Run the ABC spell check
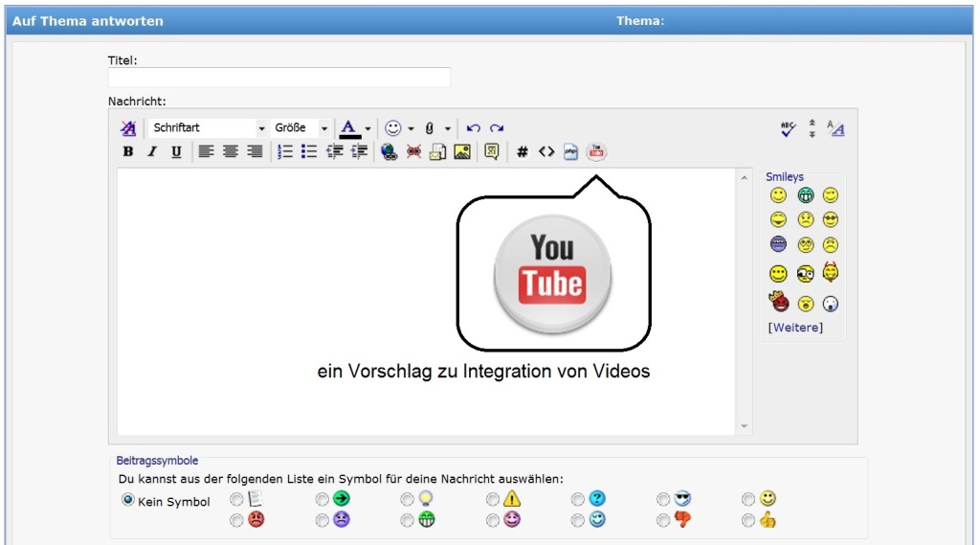Screen dimensions: 980x545 click(x=789, y=129)
